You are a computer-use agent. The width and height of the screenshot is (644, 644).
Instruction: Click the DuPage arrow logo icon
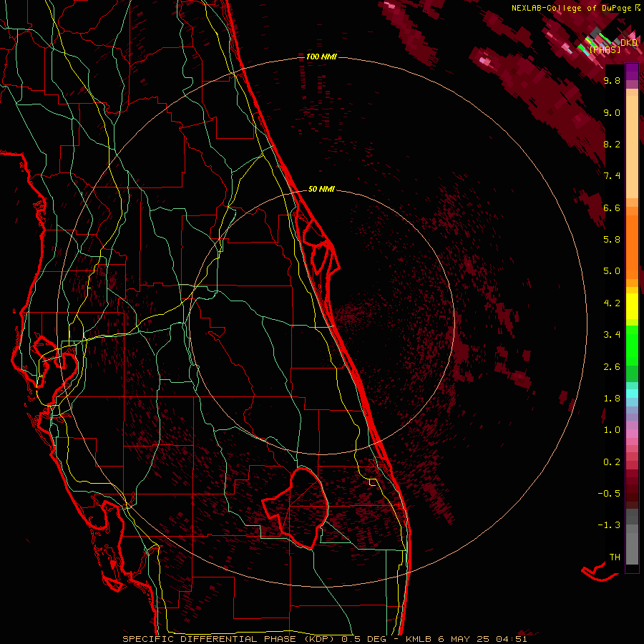(638, 8)
